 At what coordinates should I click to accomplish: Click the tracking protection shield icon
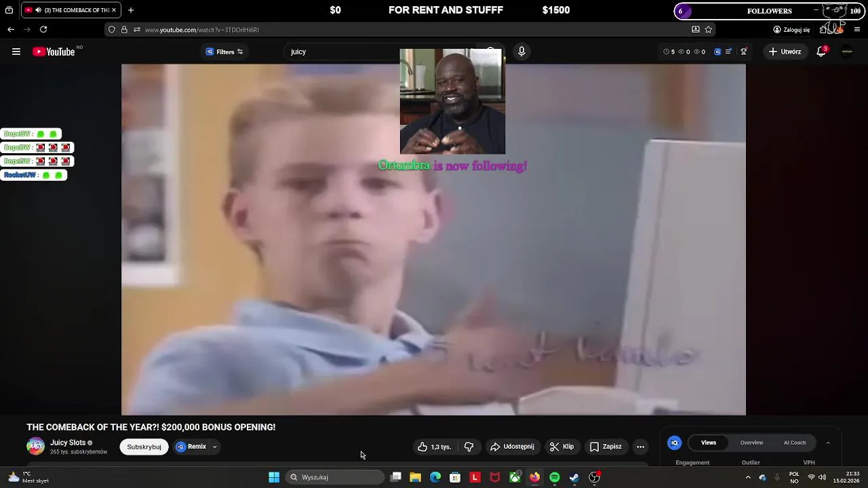(x=112, y=30)
